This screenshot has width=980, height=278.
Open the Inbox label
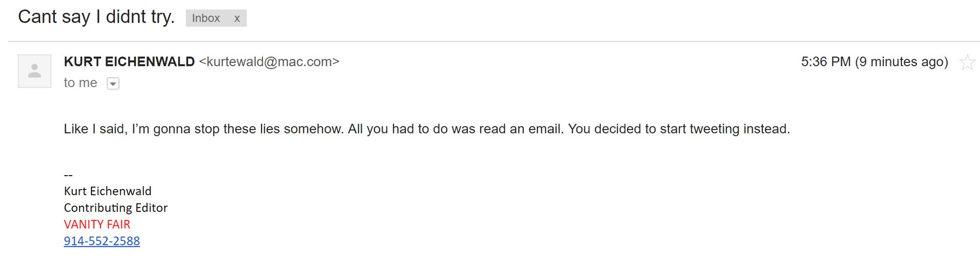coord(206,18)
